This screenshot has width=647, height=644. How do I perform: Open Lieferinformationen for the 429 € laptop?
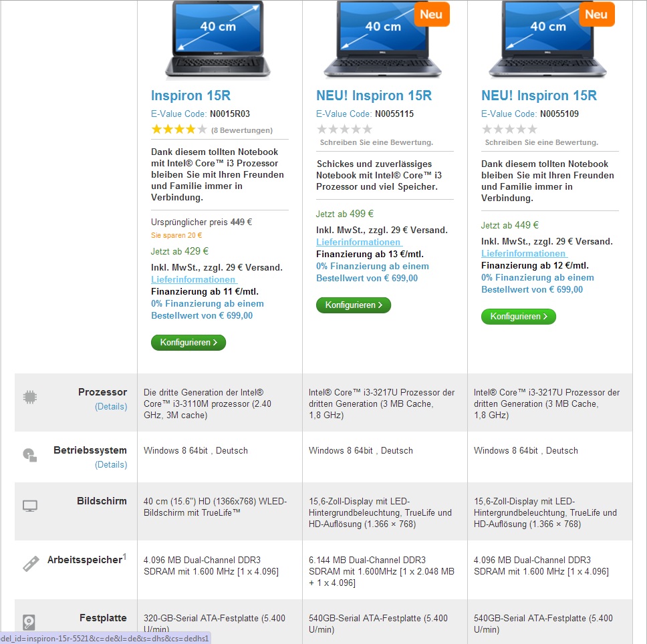point(194,279)
